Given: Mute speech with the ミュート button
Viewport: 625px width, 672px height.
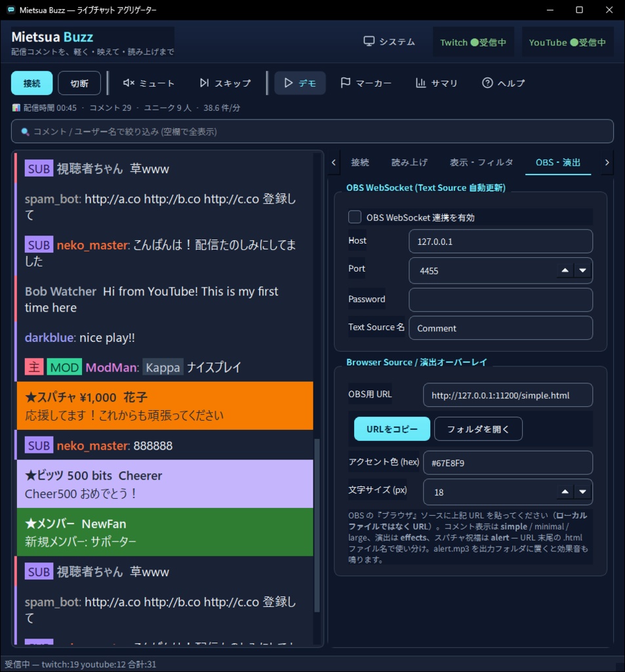Looking at the screenshot, I should click(149, 83).
